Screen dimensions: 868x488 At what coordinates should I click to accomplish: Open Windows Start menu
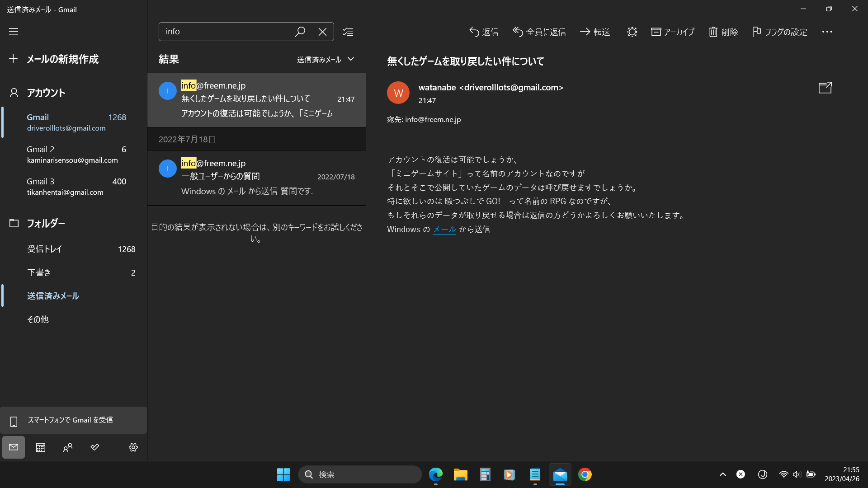283,474
